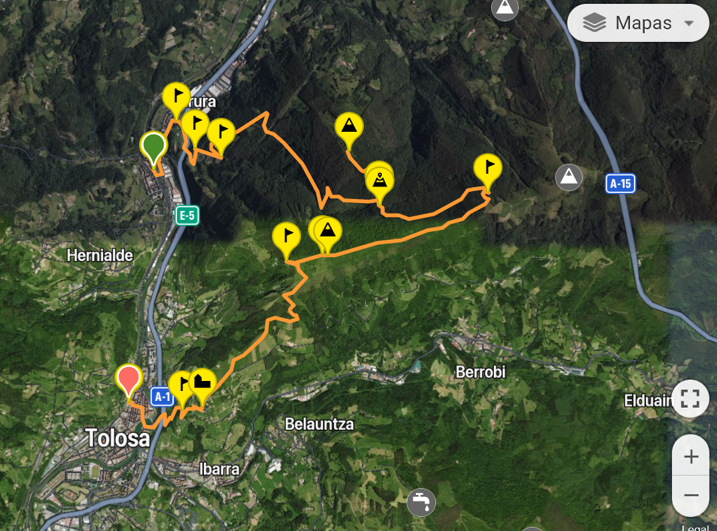Click the E-5 road shield
The image size is (717, 531).
coord(187,215)
